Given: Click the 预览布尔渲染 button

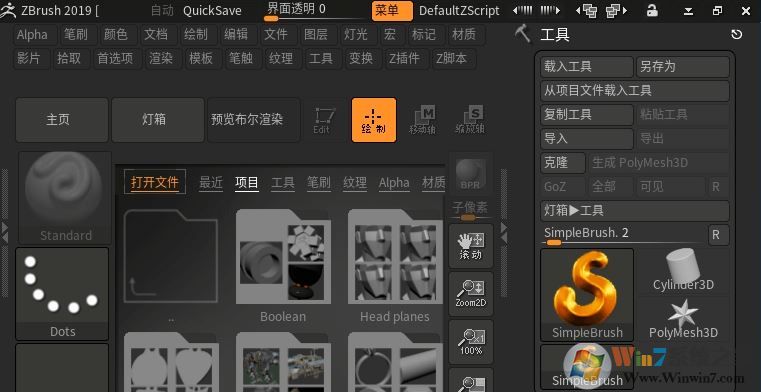Looking at the screenshot, I should pos(254,120).
